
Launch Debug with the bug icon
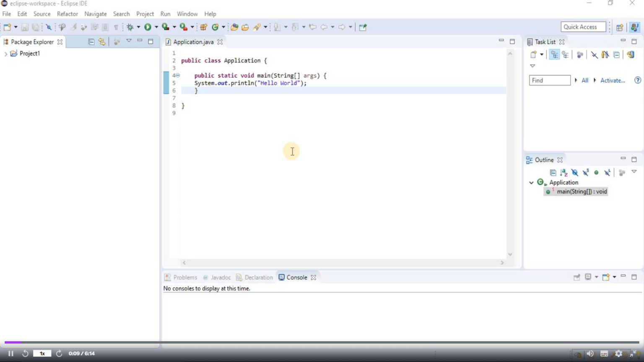point(130,27)
